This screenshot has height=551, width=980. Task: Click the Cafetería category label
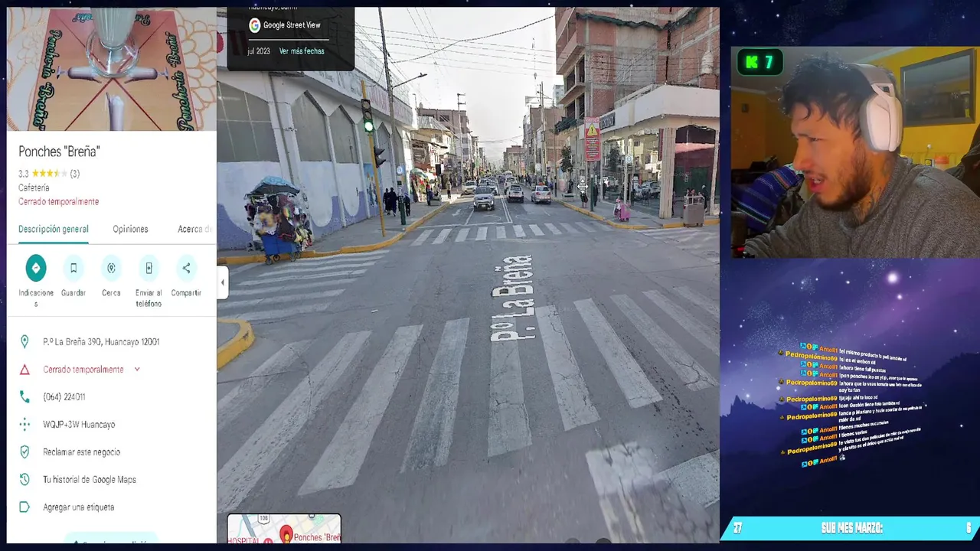click(34, 187)
